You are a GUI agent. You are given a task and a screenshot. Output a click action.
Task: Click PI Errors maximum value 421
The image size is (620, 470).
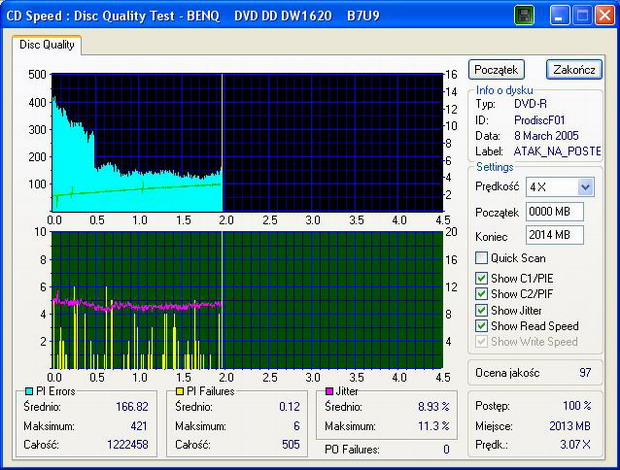pos(139,426)
